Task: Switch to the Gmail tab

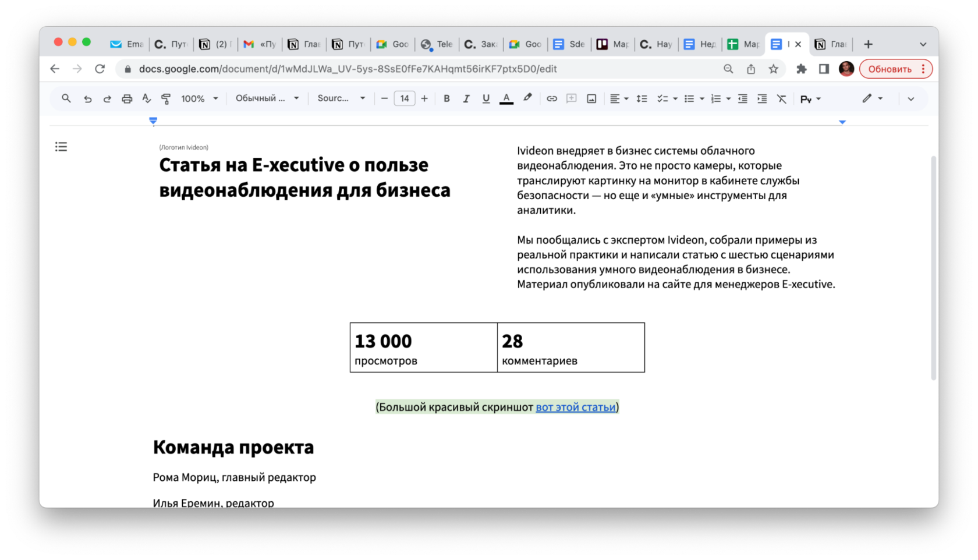Action: click(x=260, y=44)
